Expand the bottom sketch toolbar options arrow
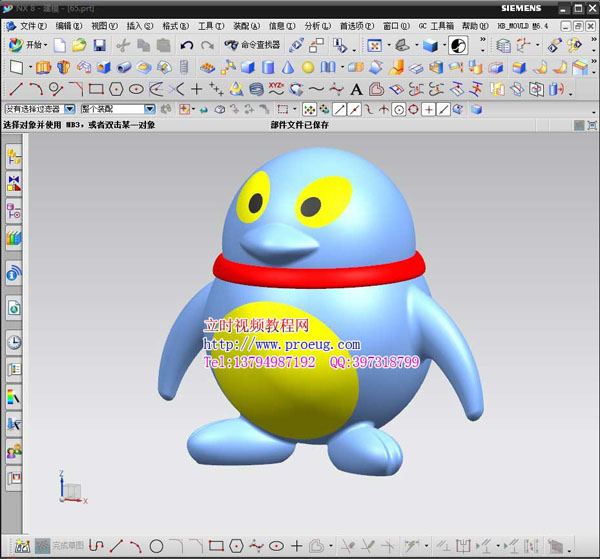Screen dimensions: 600x559 [x=569, y=550]
